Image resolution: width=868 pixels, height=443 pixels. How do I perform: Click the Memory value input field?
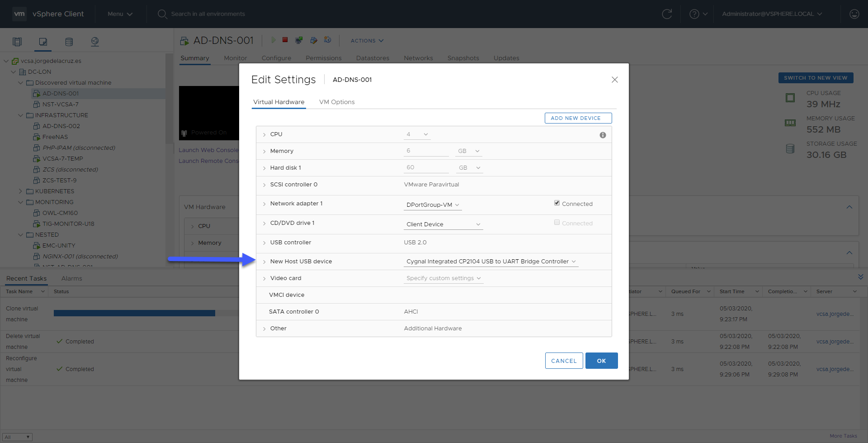426,151
